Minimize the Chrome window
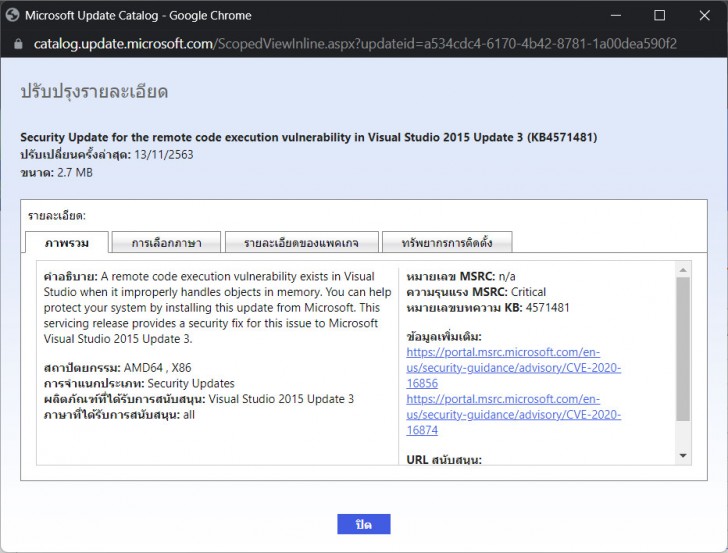The height and width of the screenshot is (553, 728). pos(616,15)
